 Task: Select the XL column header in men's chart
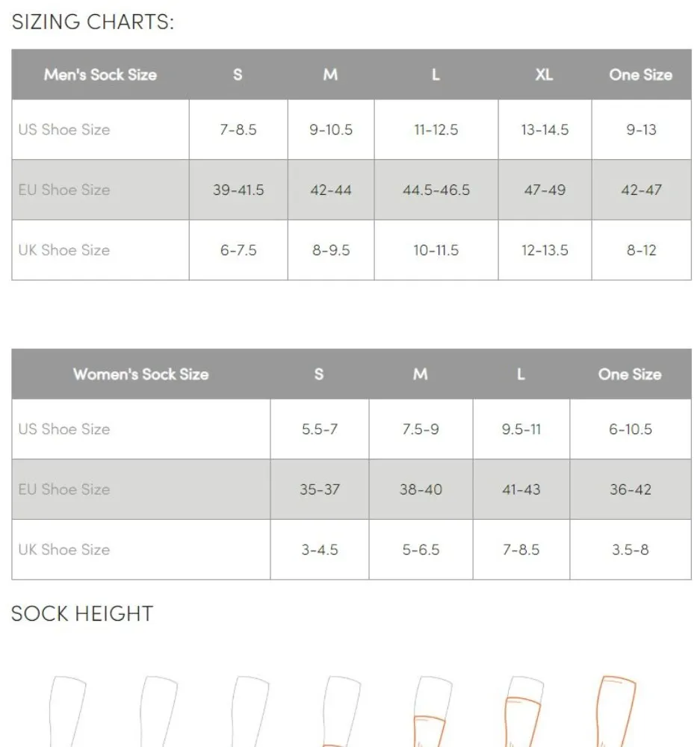pos(544,75)
